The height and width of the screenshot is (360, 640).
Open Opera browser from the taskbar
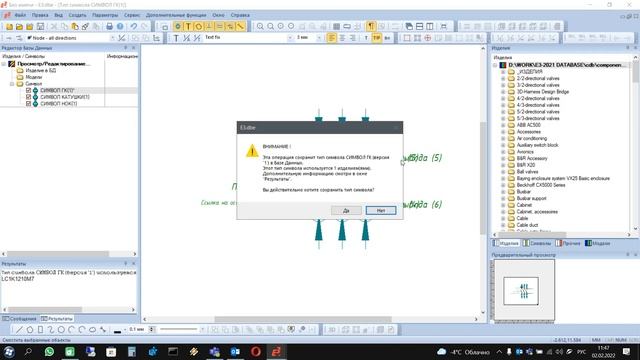coord(256,351)
